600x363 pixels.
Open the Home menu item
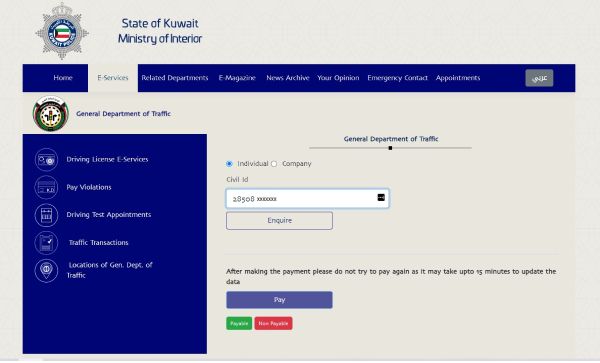[63, 78]
